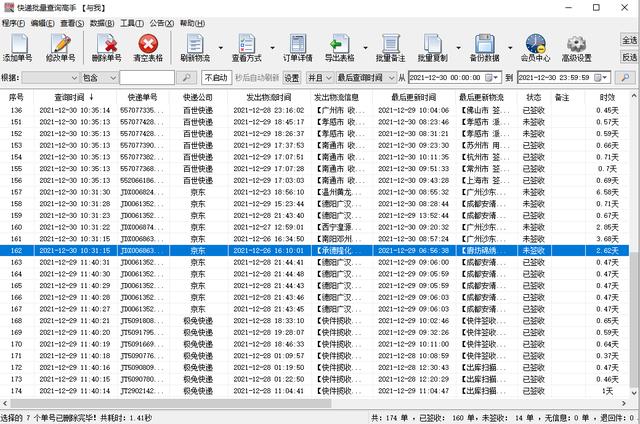The image size is (640, 424).
Task: Open calendar picker of end date field
Action: pos(601,78)
